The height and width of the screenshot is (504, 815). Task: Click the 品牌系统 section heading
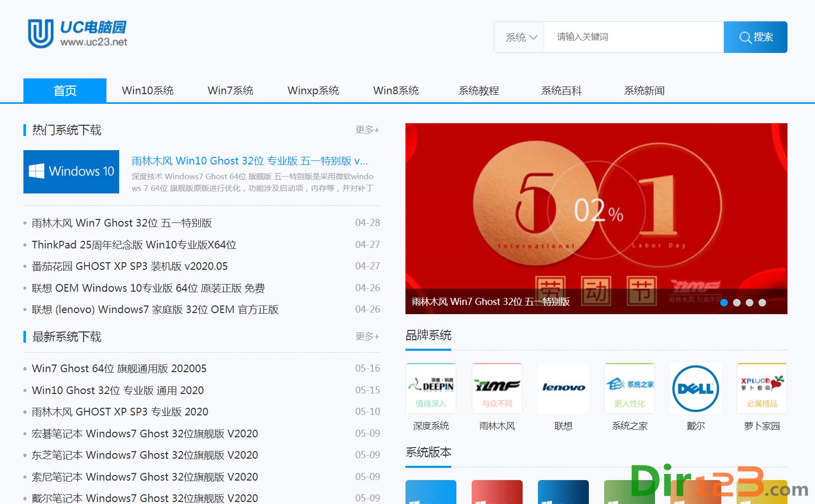(428, 335)
